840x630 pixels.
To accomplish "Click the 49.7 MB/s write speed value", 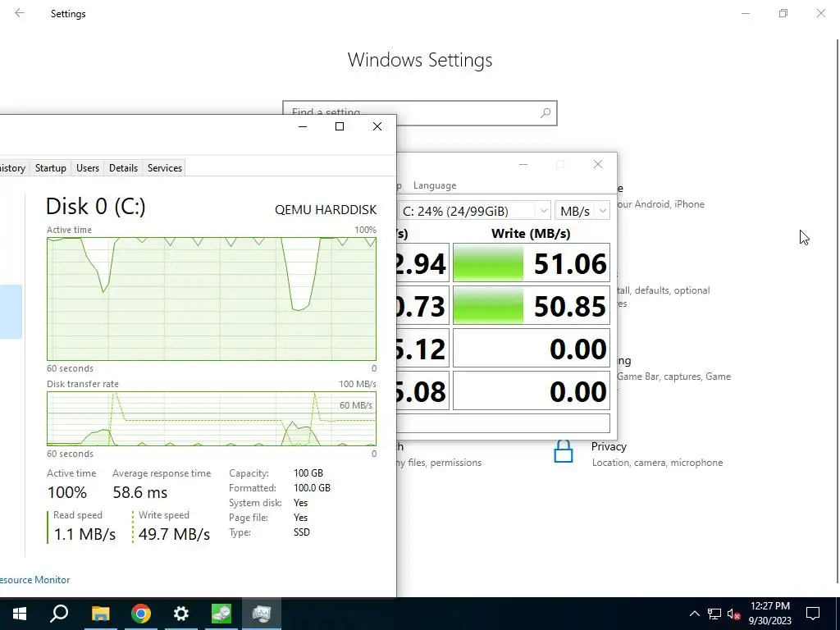I will (x=174, y=534).
